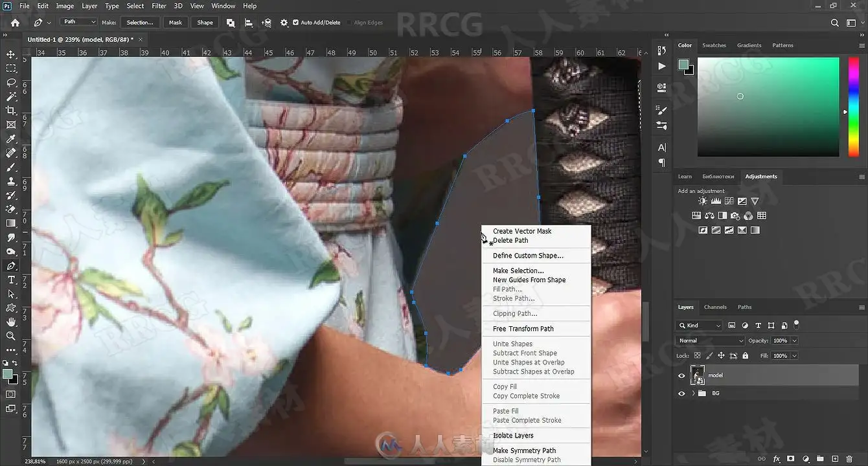Click the foreground color swatch in Color panel
Screen dimensions: 868x466
click(x=683, y=64)
